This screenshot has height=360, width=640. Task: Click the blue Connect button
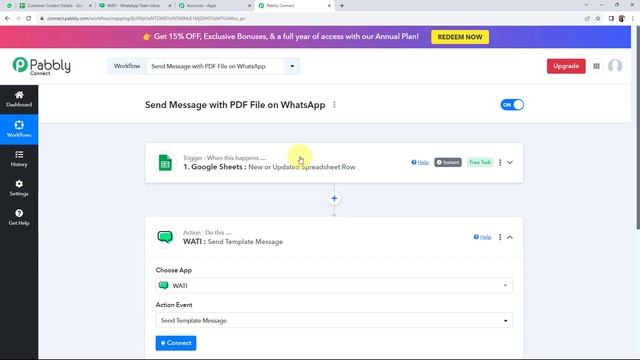coord(176,343)
